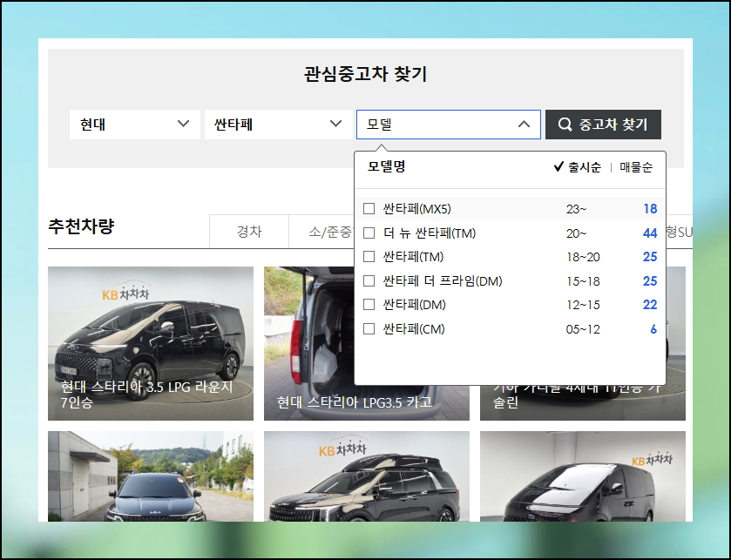The height and width of the screenshot is (560, 731).
Task: Click the listing count 22
Action: click(x=650, y=305)
